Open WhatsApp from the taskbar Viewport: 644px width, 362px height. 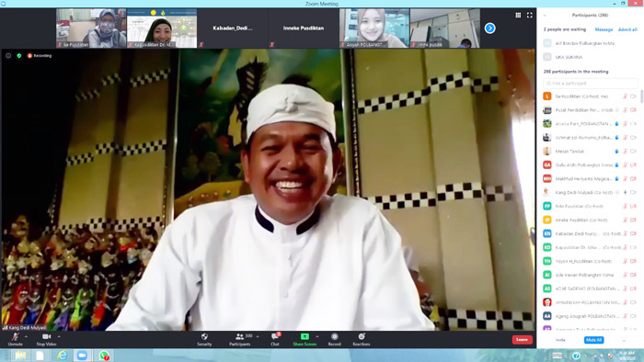pos(104,356)
